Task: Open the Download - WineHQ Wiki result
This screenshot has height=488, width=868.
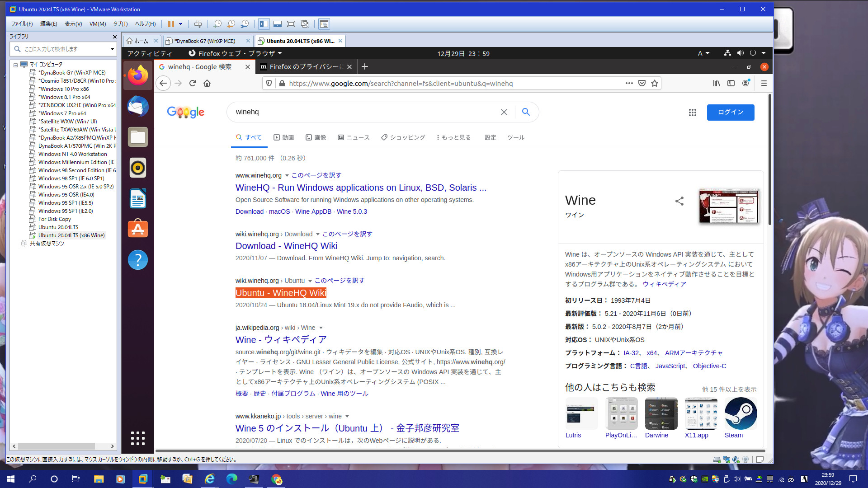Action: tap(286, 246)
